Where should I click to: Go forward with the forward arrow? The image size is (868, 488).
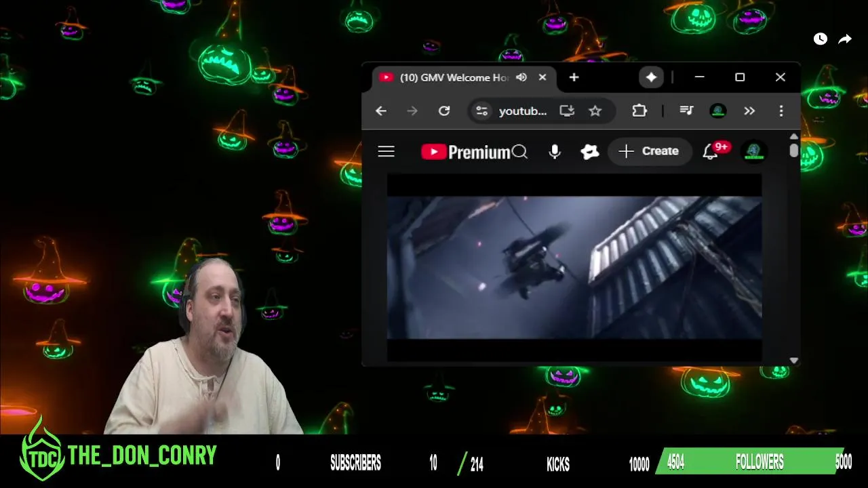tap(412, 110)
